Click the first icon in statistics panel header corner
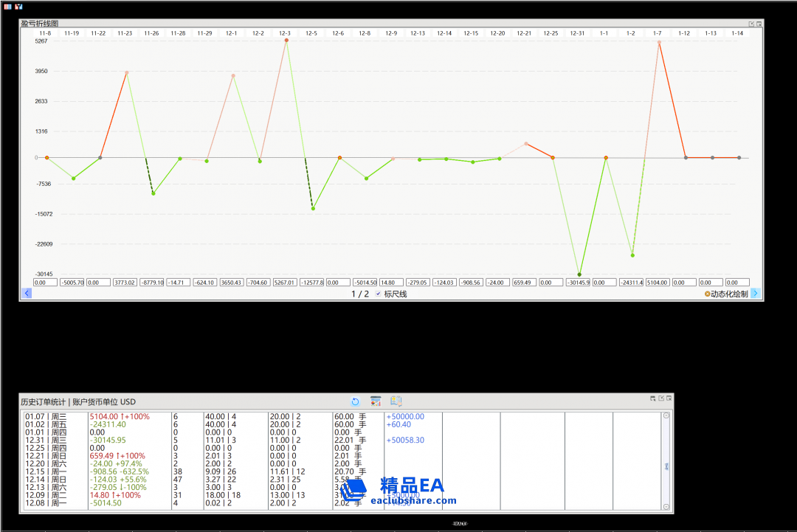Image resolution: width=797 pixels, height=532 pixels. click(653, 398)
